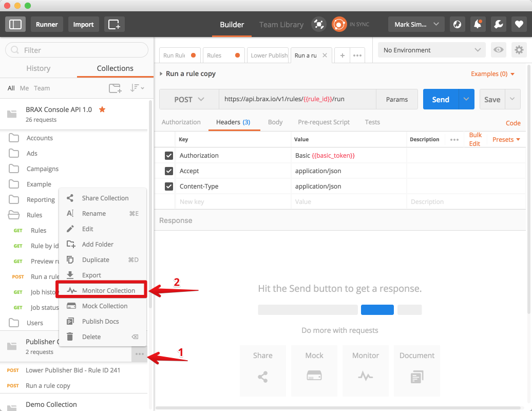
Task: Close the Run a rule copy tab
Action: [325, 55]
